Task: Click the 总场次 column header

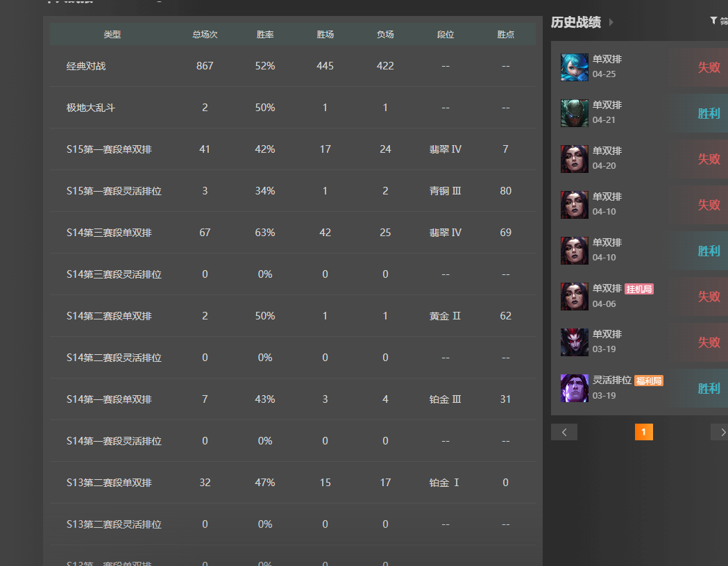Action: [205, 35]
